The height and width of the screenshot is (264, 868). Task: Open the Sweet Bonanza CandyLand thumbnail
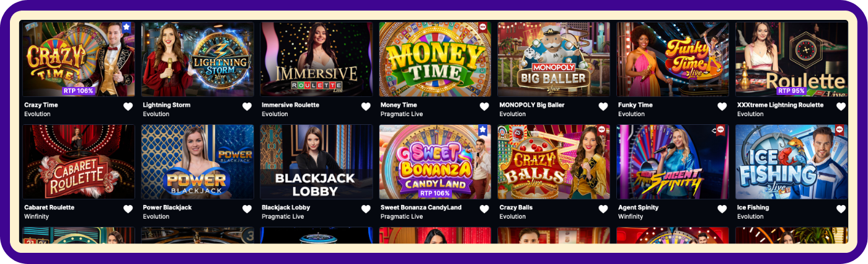(435, 162)
